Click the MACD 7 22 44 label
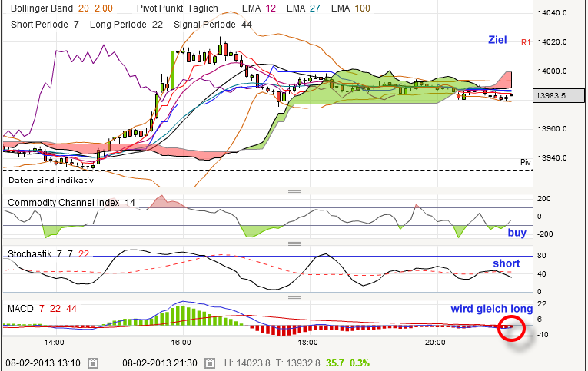Viewport: 588px width, 371px height. click(x=42, y=309)
